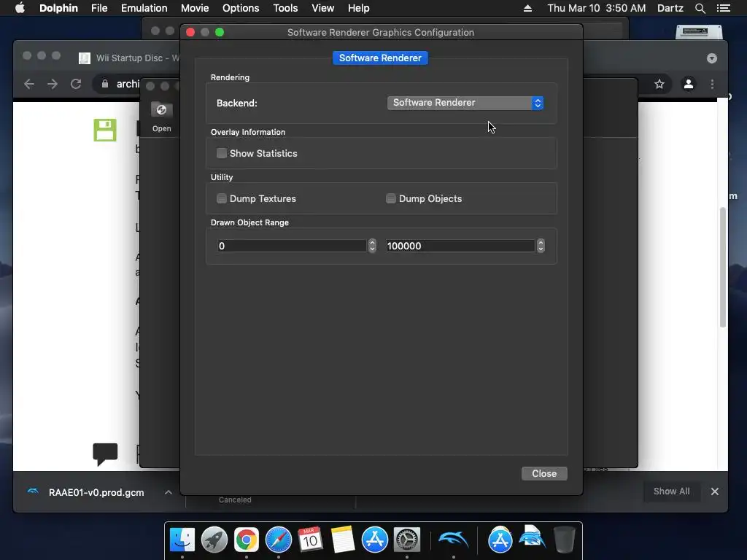Click the stepper beside the 0 range field
The width and height of the screenshot is (747, 560).
373,246
